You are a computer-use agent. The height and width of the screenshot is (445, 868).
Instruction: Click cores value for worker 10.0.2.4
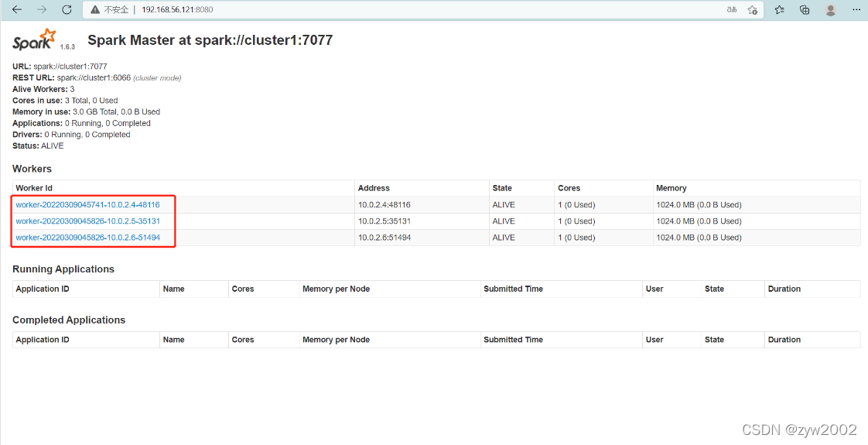click(x=576, y=205)
